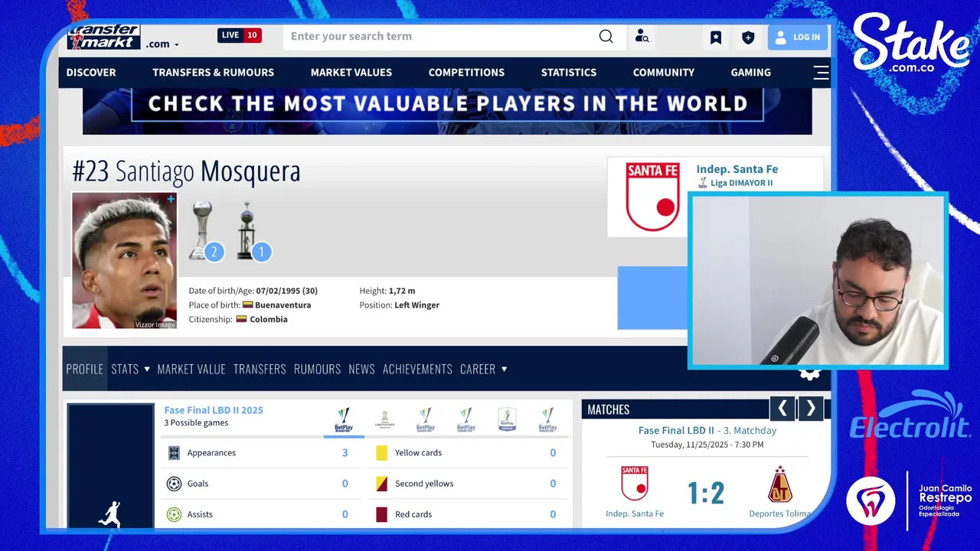Screen dimensions: 980x551
Task: Open Indep. Santa Fe link under match crest
Action: 635,514
